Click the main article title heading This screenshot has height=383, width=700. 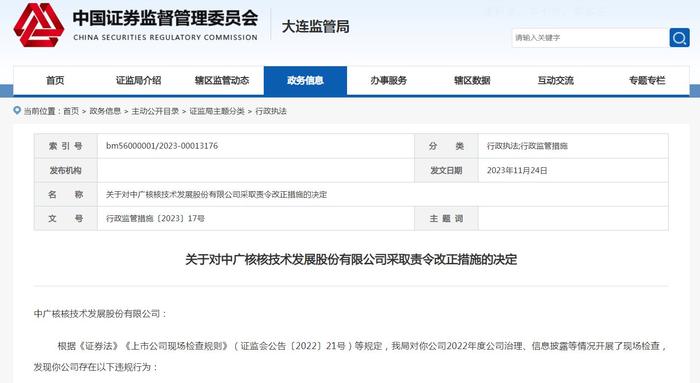click(351, 259)
